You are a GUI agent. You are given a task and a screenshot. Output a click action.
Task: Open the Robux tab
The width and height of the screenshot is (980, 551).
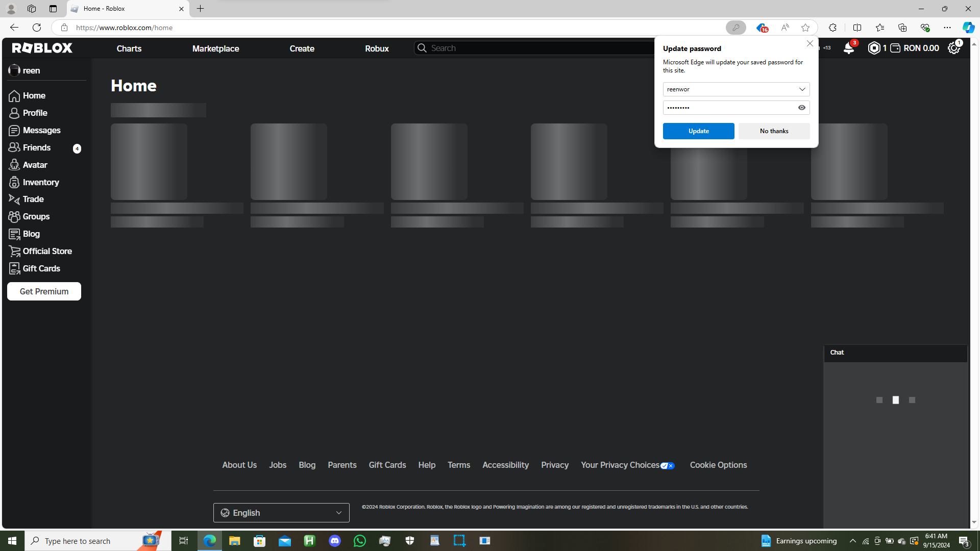click(377, 48)
